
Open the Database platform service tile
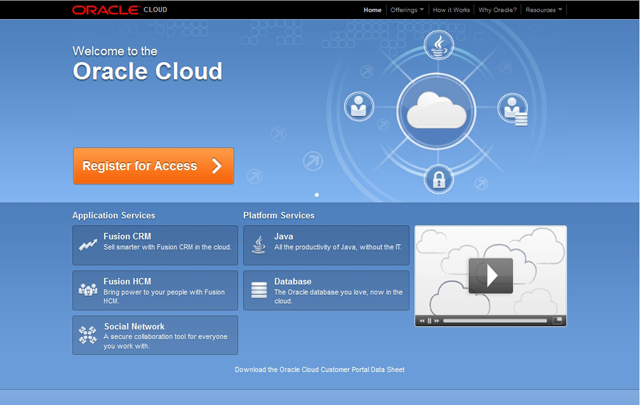click(x=326, y=290)
